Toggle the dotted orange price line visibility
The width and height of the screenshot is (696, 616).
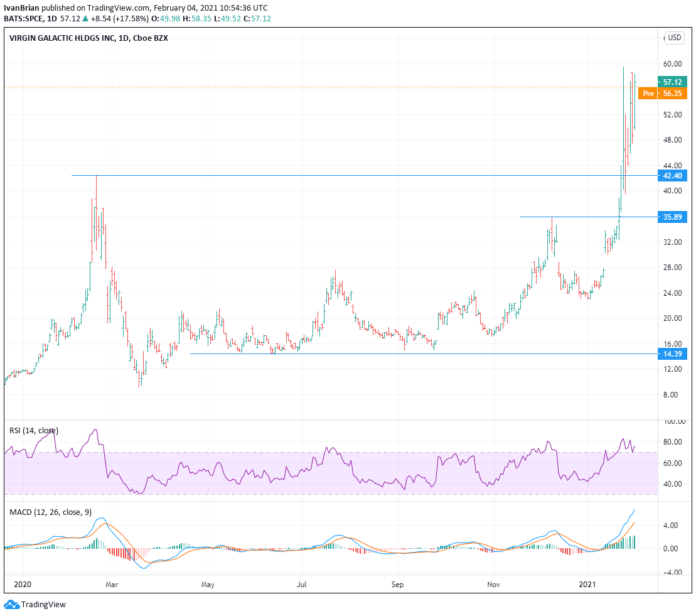point(314,87)
